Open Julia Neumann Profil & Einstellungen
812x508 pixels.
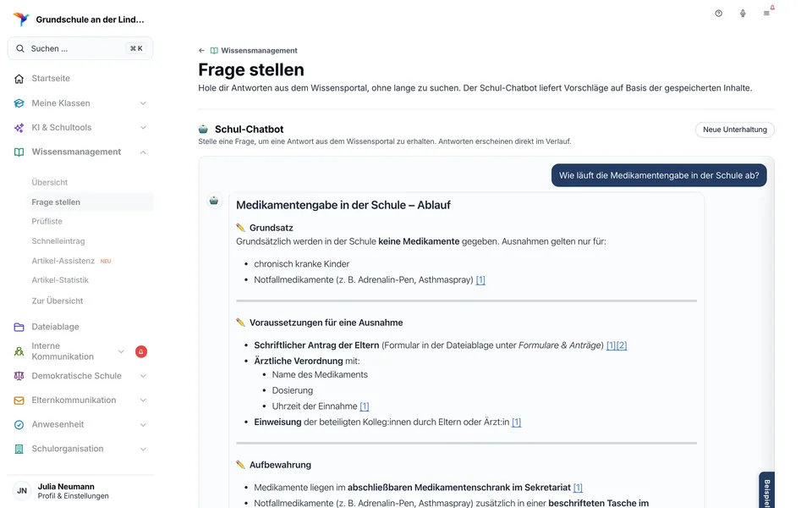click(73, 491)
